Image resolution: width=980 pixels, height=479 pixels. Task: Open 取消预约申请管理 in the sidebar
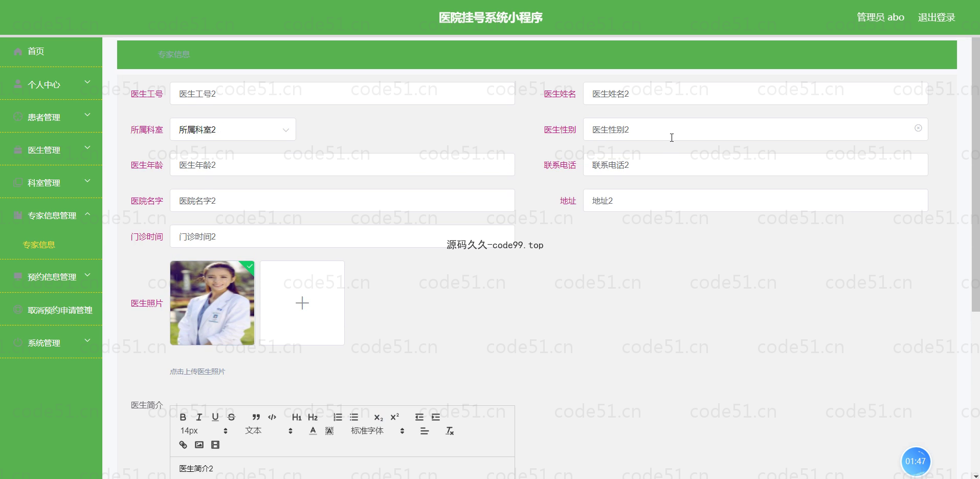51,310
